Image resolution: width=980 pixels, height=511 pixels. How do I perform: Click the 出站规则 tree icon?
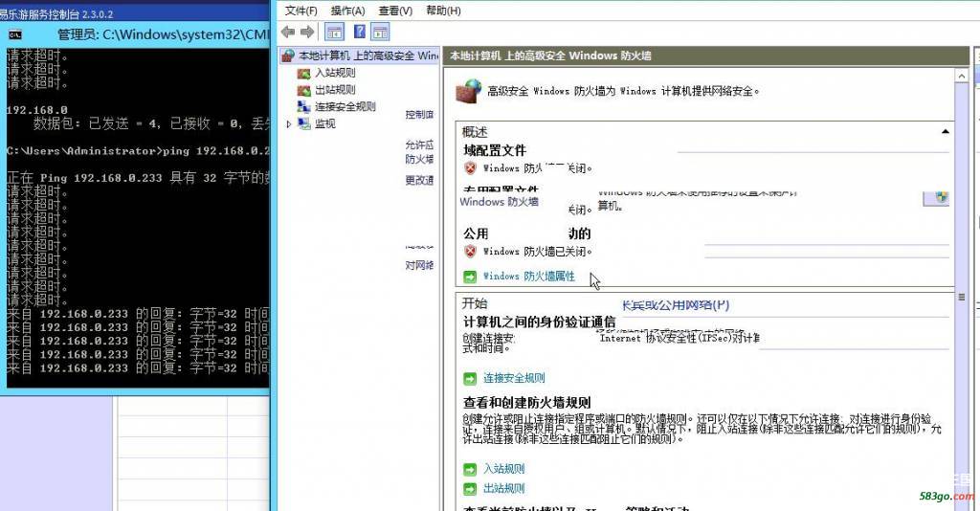click(303, 90)
